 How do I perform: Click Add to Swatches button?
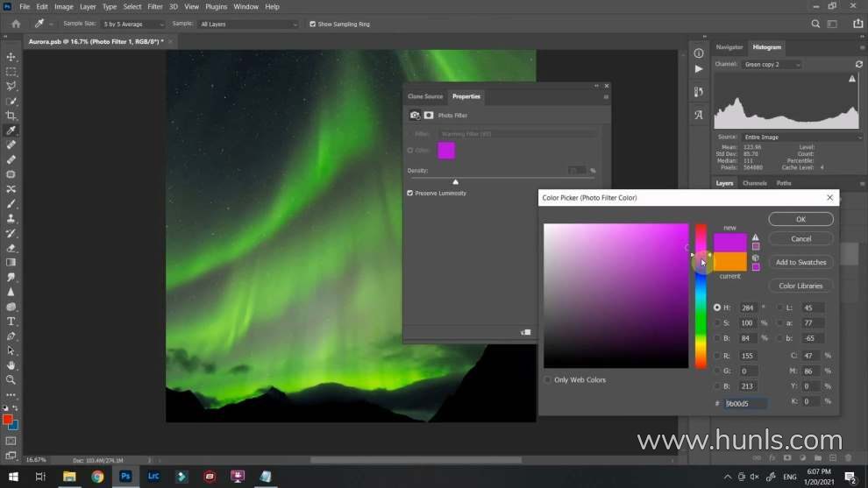(800, 262)
